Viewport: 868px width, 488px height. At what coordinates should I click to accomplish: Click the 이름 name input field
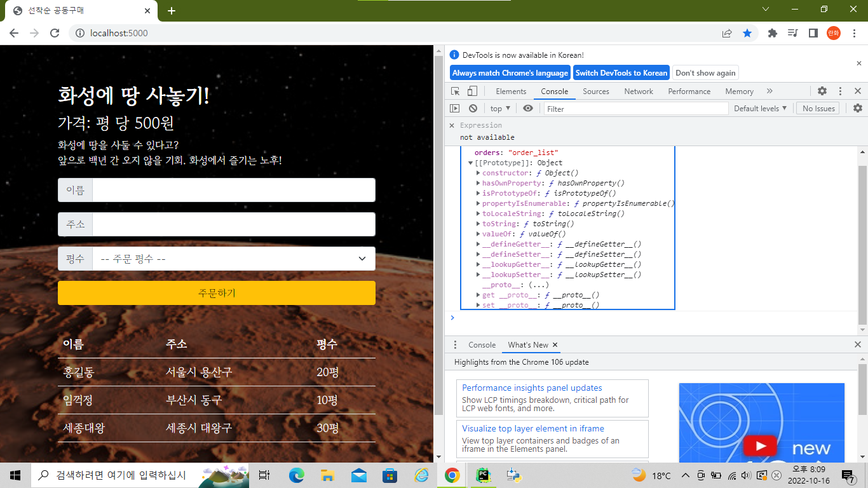(x=234, y=190)
